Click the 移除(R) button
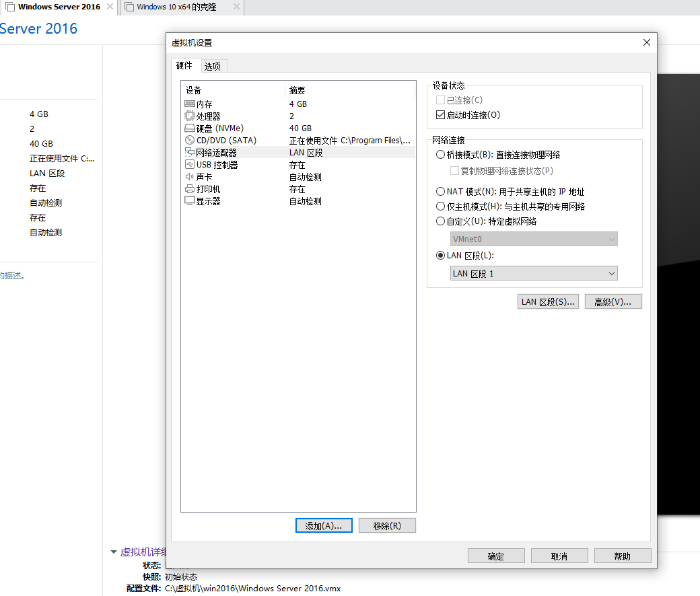 (387, 525)
